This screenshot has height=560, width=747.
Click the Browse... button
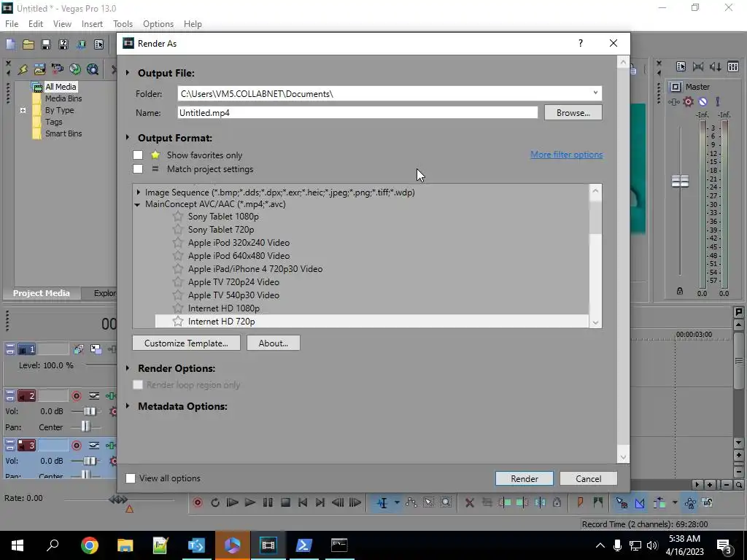[573, 113]
